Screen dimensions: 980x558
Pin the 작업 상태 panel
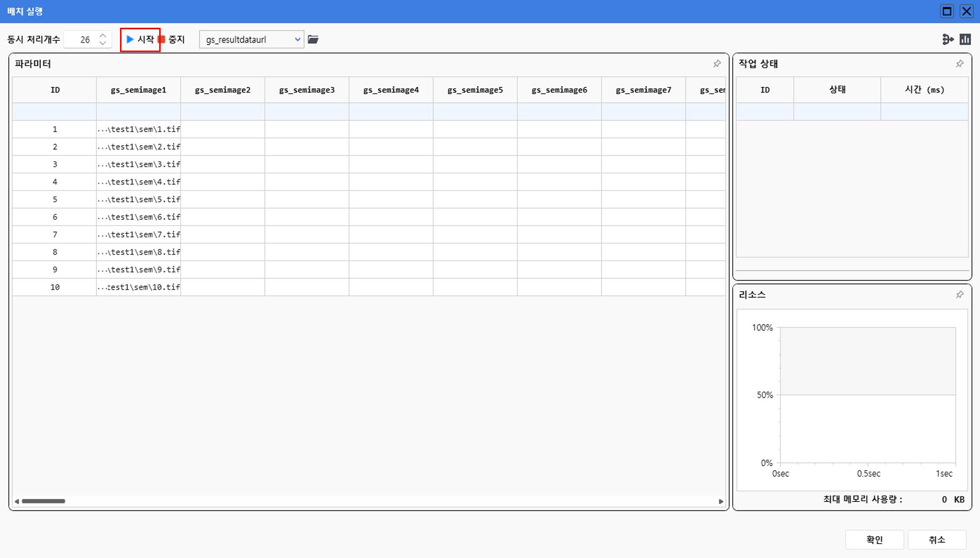tap(960, 63)
